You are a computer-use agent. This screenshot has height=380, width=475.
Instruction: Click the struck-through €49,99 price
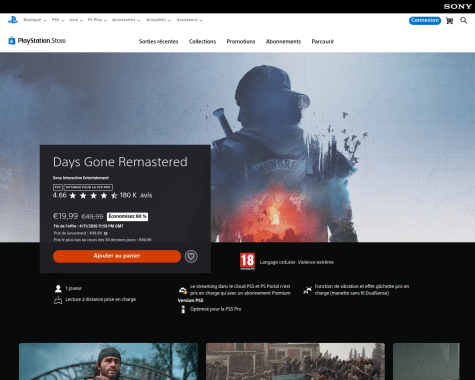coord(92,217)
